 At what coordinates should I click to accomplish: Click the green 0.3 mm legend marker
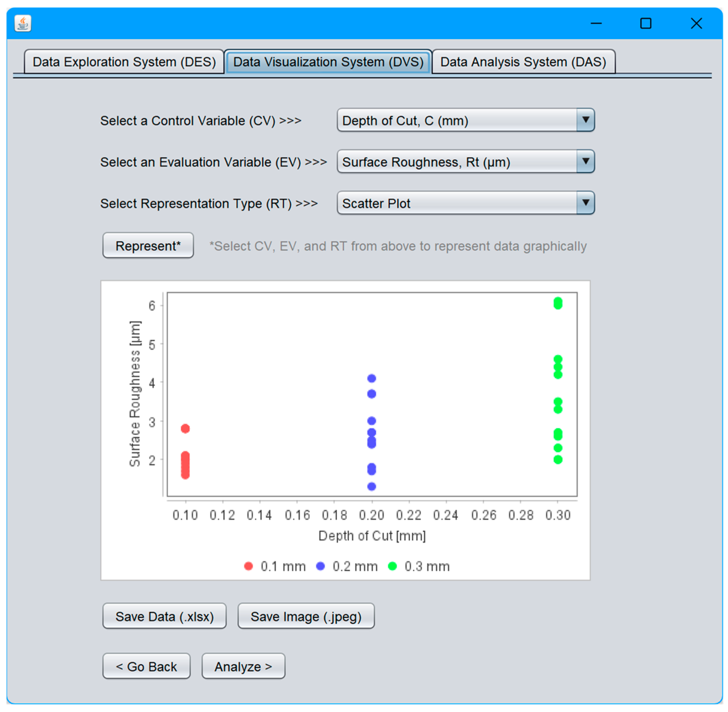[392, 566]
